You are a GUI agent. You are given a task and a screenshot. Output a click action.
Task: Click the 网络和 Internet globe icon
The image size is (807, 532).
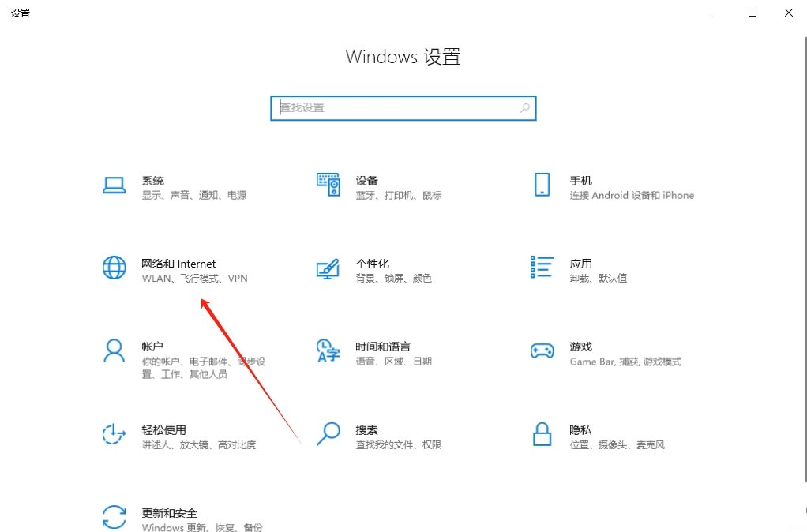[114, 268]
